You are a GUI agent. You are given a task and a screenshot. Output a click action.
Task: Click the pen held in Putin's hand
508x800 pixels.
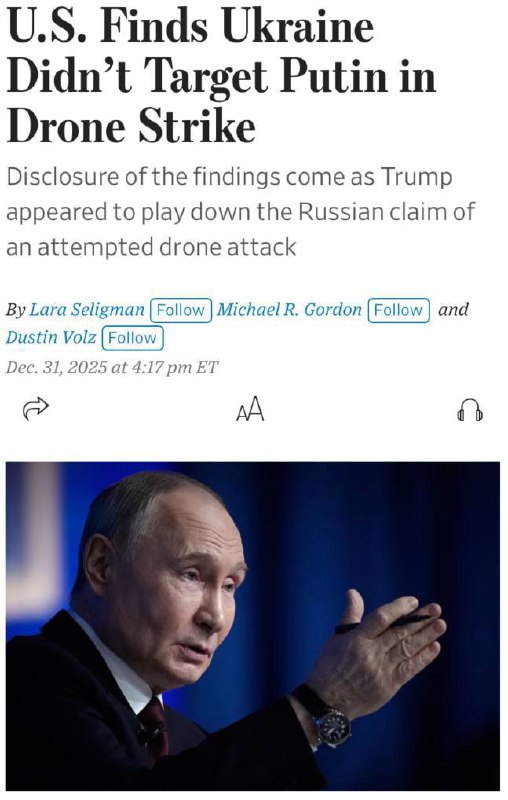[x=382, y=623]
